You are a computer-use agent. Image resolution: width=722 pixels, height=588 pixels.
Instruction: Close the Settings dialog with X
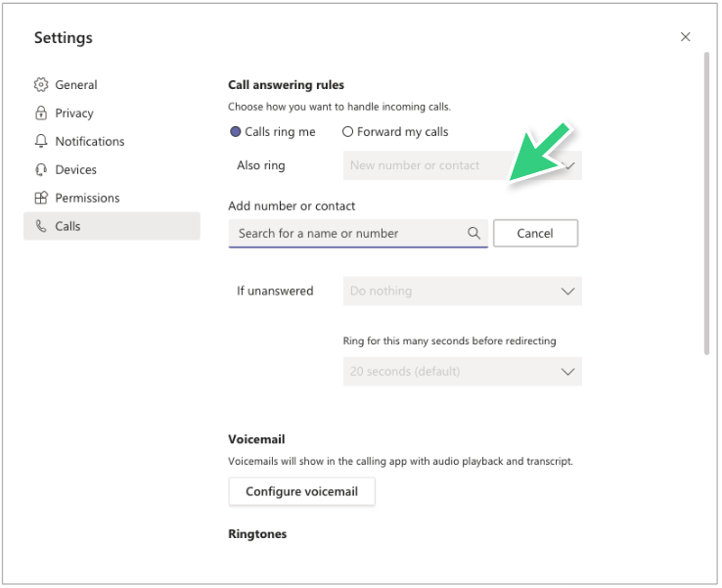point(685,37)
